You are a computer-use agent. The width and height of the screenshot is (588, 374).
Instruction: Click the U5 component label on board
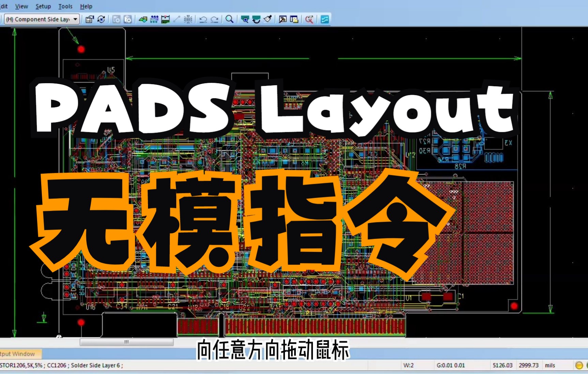(111, 70)
